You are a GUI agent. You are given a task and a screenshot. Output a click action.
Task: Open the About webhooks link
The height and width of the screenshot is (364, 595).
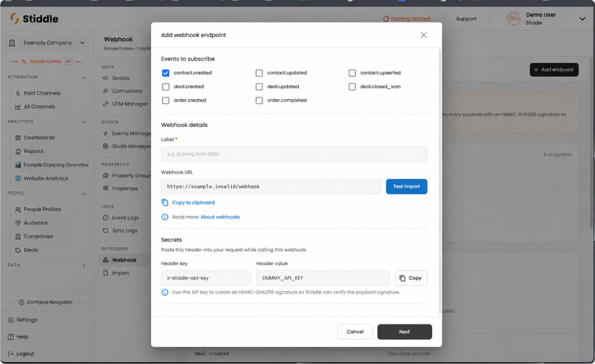coord(220,217)
